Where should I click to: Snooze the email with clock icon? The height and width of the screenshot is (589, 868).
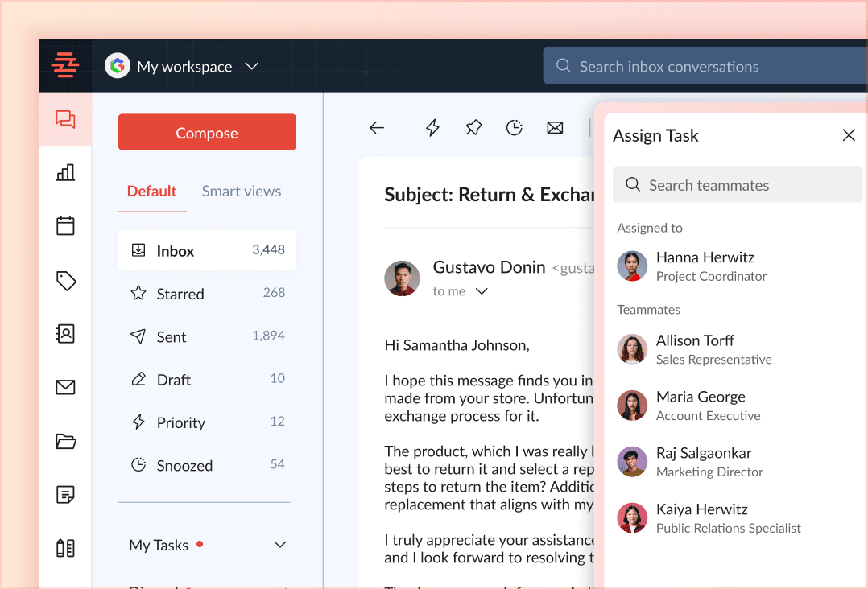pyautogui.click(x=515, y=128)
